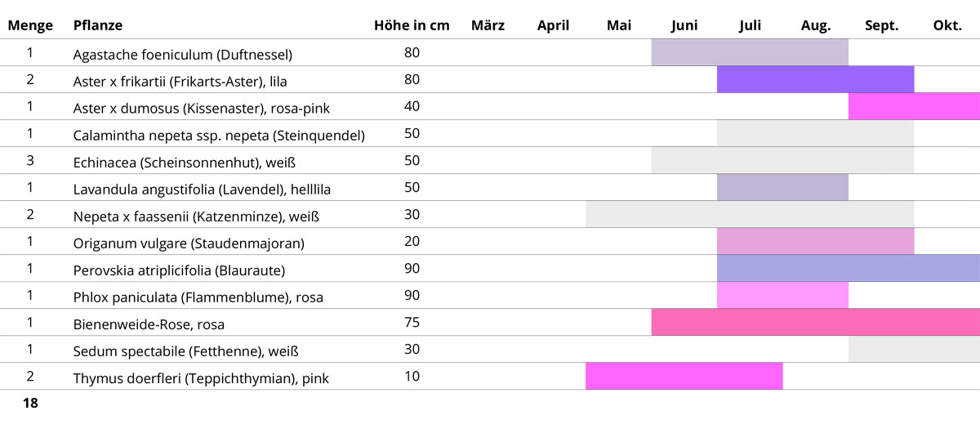Click the Höhe in cm header
This screenshot has height=433, width=980.
(412, 25)
